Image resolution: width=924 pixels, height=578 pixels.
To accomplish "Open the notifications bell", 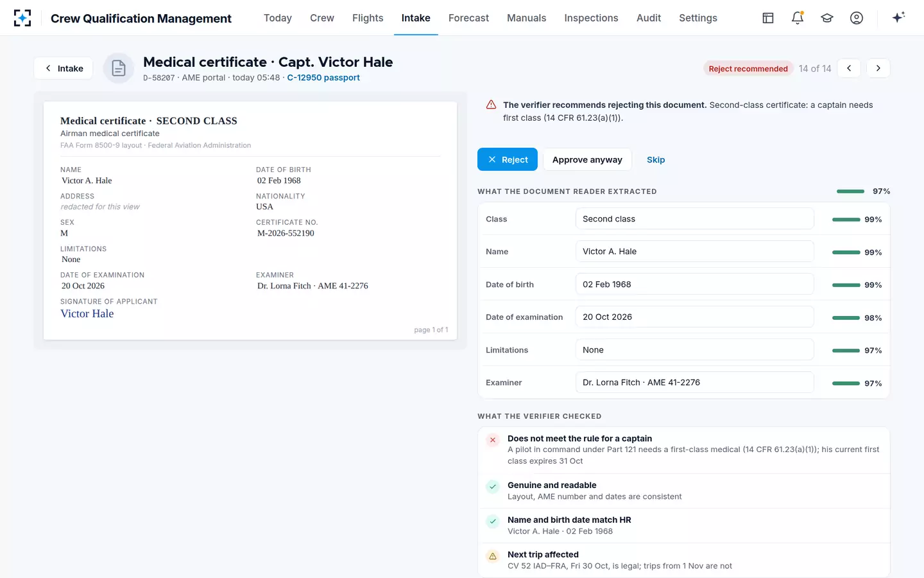I will (798, 18).
